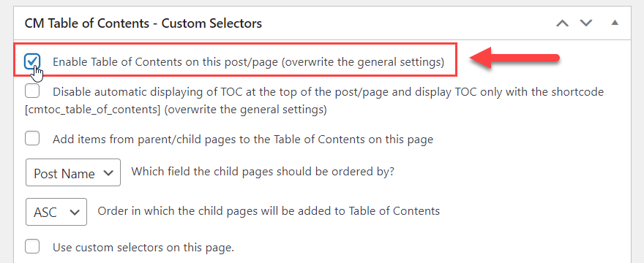Collapse panel using the triangle toggle icon
This screenshot has width=644, height=263.
(x=615, y=23)
